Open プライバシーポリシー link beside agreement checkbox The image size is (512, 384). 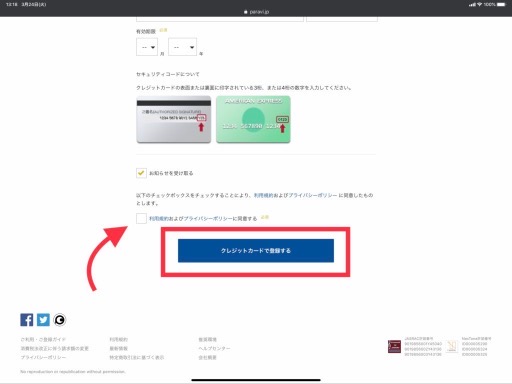(x=208, y=219)
